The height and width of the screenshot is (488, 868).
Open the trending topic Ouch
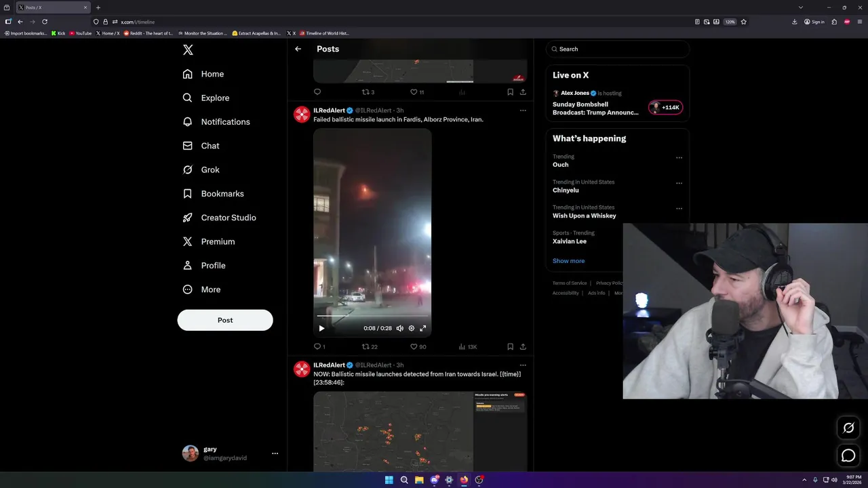[x=561, y=165]
